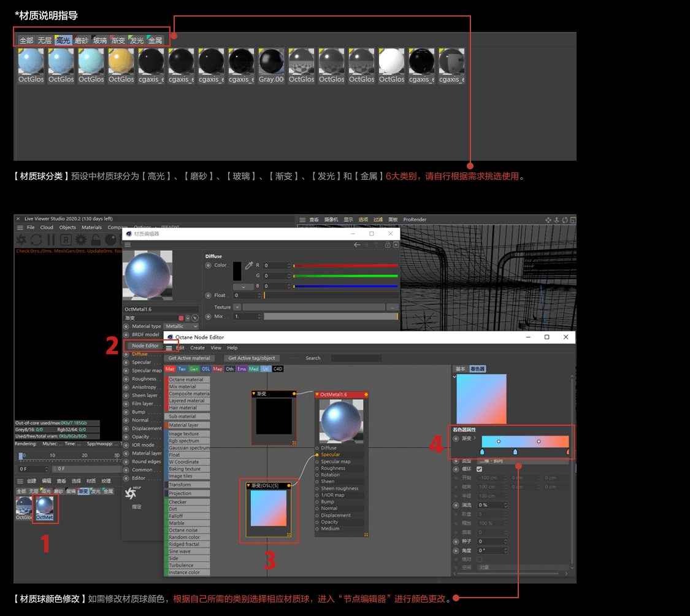Open the Diffuse Texture dropdown arrow
Screen dimensions: 690x616
(x=237, y=307)
